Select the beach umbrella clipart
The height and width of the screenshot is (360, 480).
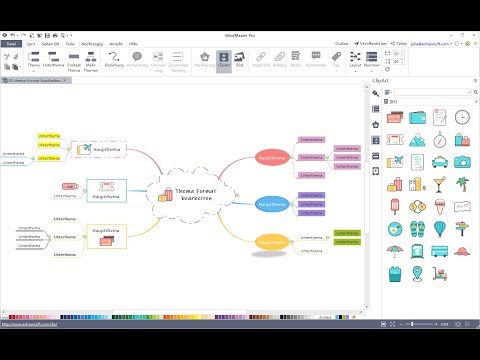tap(395, 251)
